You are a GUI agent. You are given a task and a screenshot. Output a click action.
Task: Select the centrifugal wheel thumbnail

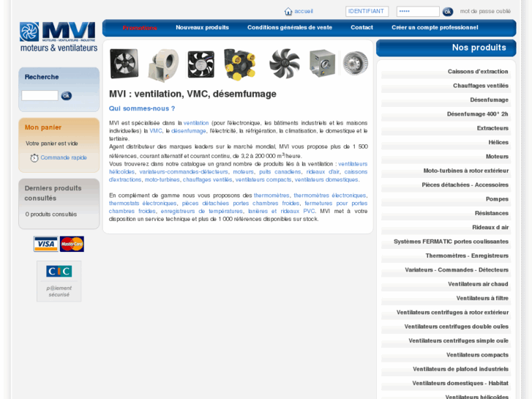355,63
